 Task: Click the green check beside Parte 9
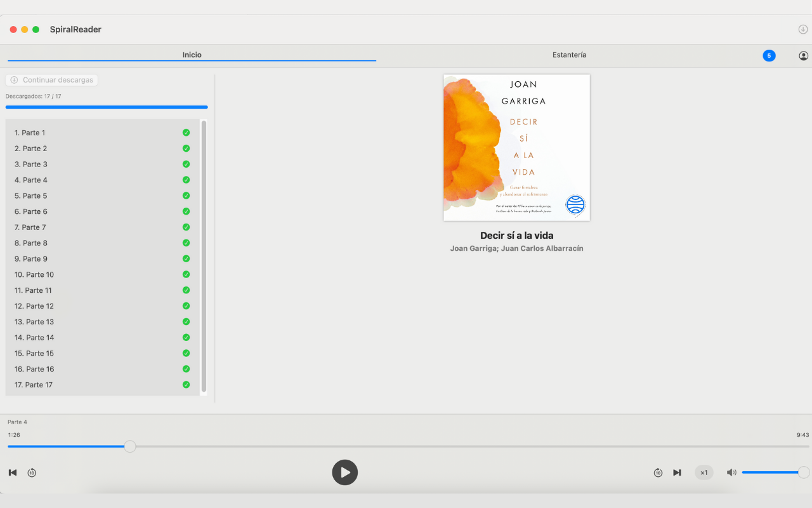point(186,259)
